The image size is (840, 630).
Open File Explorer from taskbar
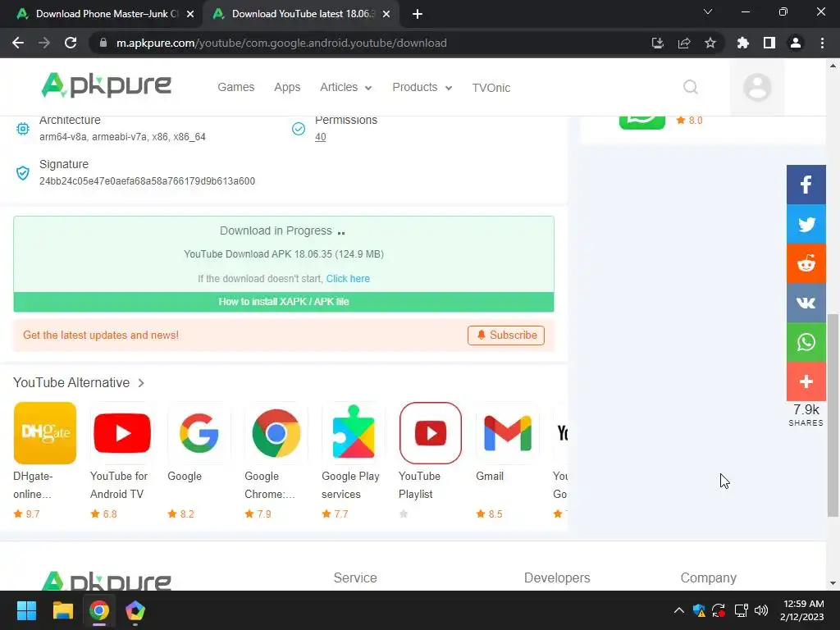click(62, 610)
